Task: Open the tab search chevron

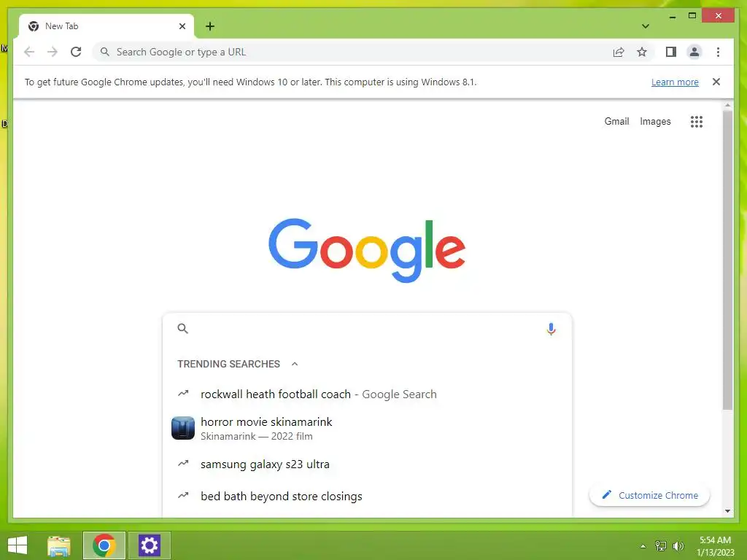Action: [645, 26]
